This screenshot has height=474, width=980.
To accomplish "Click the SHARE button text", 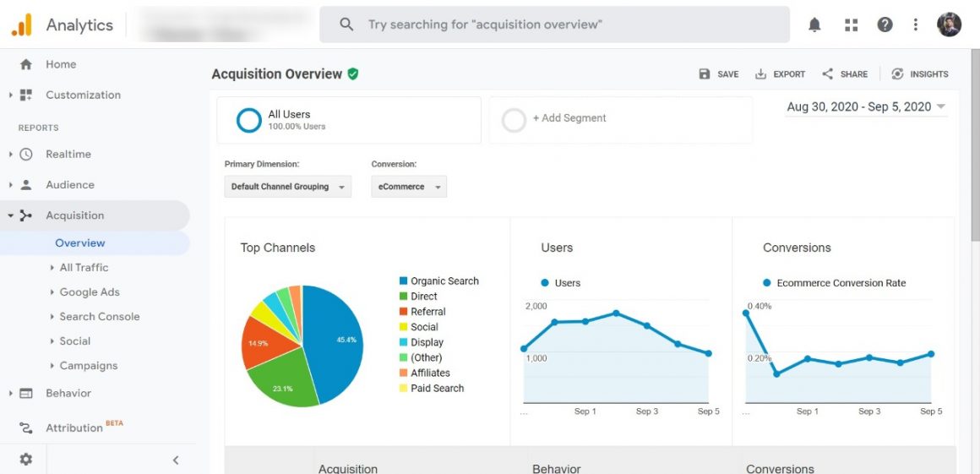I will (854, 74).
